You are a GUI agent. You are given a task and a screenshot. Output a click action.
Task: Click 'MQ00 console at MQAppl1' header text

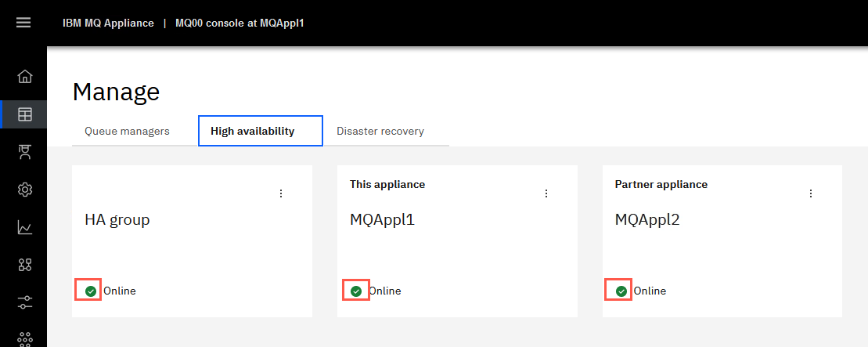[x=240, y=23]
